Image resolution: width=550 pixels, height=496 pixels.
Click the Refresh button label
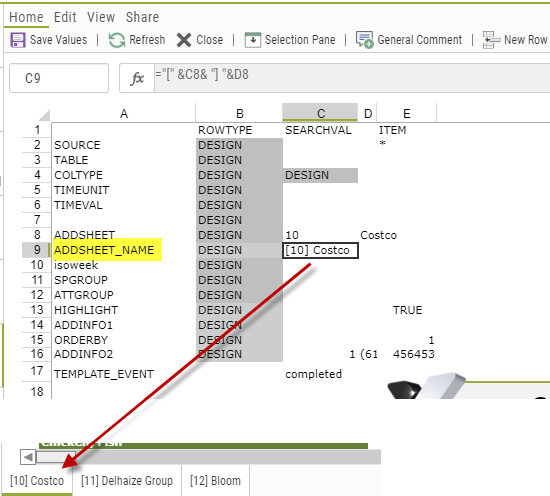[147, 40]
